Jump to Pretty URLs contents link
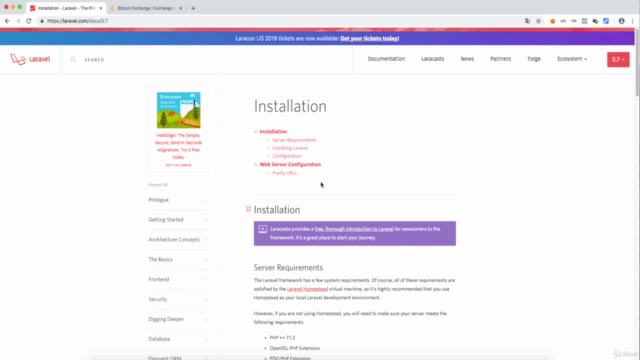Image resolution: width=640 pixels, height=360 pixels. (284, 173)
